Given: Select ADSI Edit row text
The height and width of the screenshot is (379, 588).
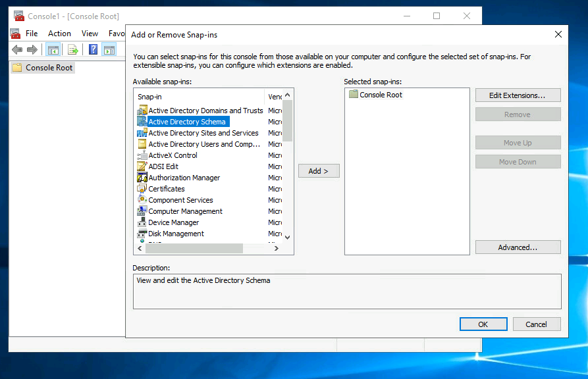Looking at the screenshot, I should (x=163, y=166).
